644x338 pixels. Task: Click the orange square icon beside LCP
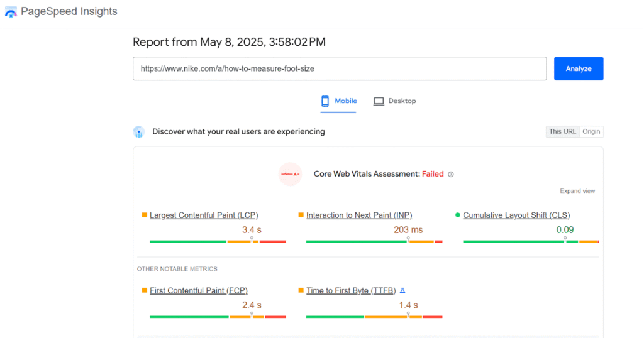tap(144, 215)
